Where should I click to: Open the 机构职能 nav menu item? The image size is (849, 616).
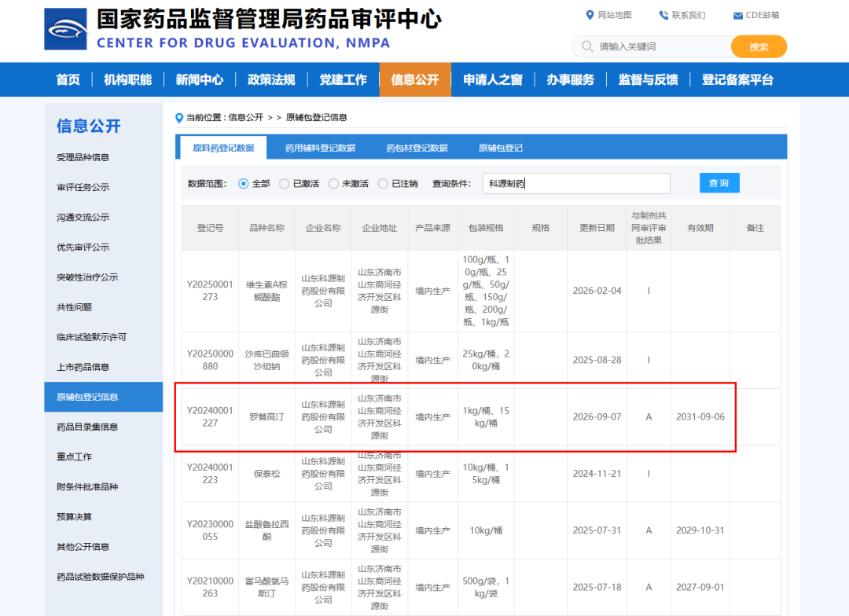coord(128,79)
